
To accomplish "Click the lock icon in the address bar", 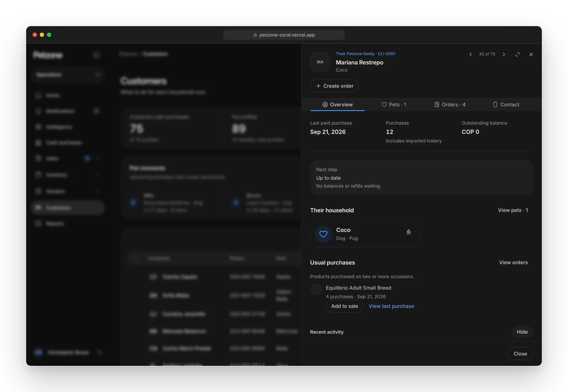I will point(255,35).
